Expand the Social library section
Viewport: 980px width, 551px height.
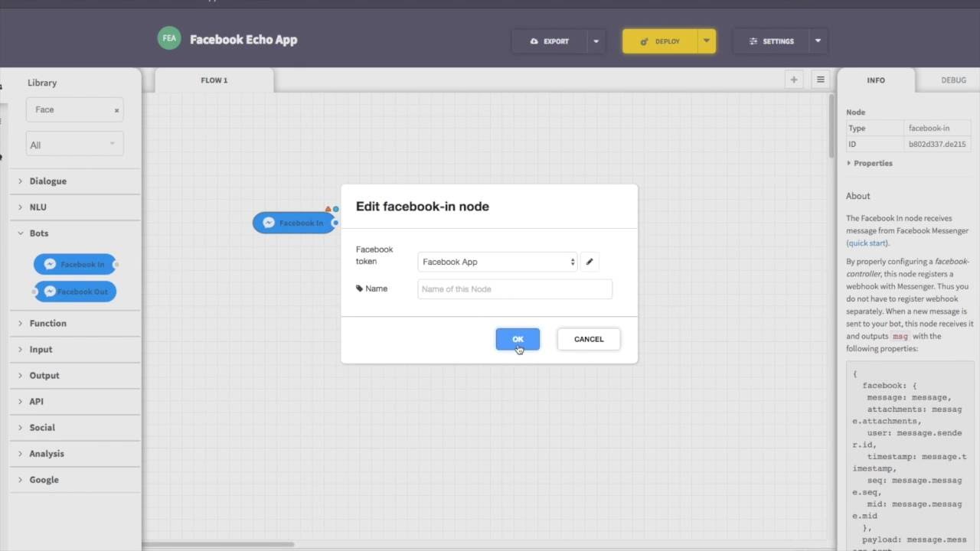point(74,428)
